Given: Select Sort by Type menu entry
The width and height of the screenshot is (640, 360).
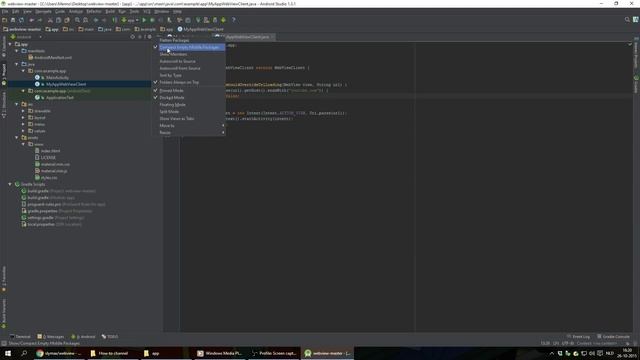Looking at the screenshot, I should point(189,76).
